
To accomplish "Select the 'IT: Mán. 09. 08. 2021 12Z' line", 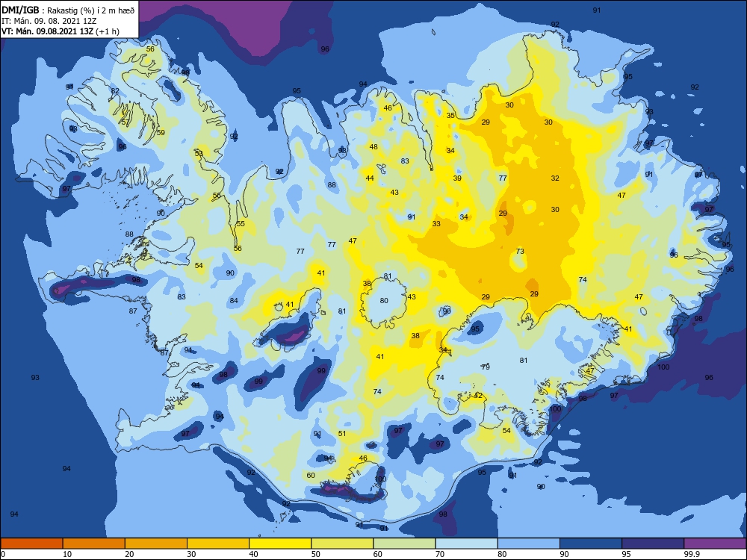I will coord(51,21).
